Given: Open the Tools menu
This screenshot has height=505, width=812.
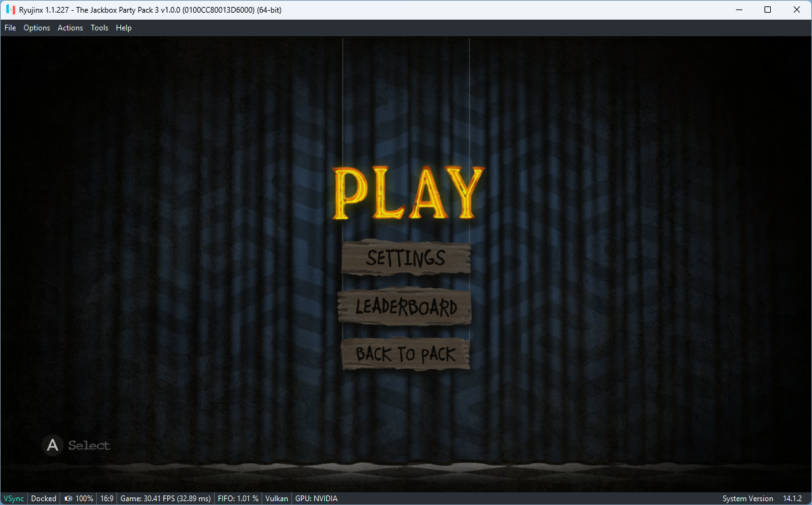Looking at the screenshot, I should pos(99,27).
